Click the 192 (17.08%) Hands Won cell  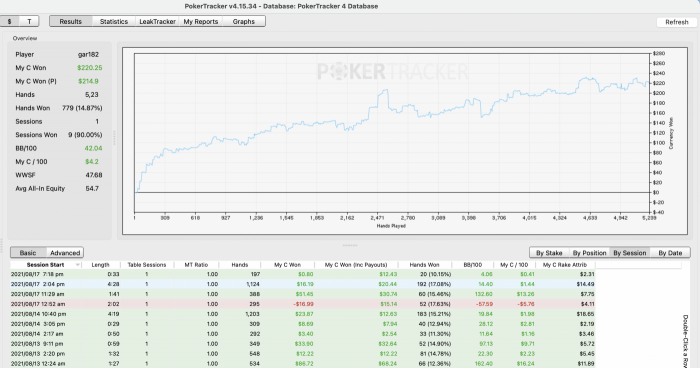click(433, 284)
